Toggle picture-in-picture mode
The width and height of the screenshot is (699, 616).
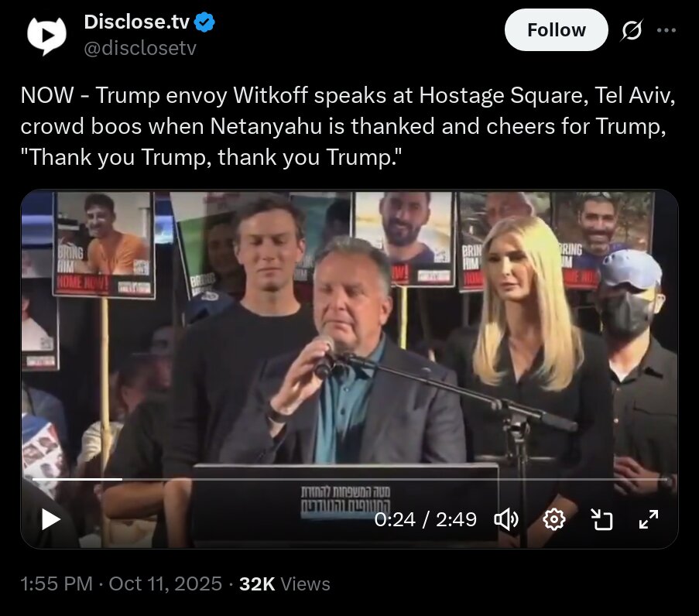point(601,520)
